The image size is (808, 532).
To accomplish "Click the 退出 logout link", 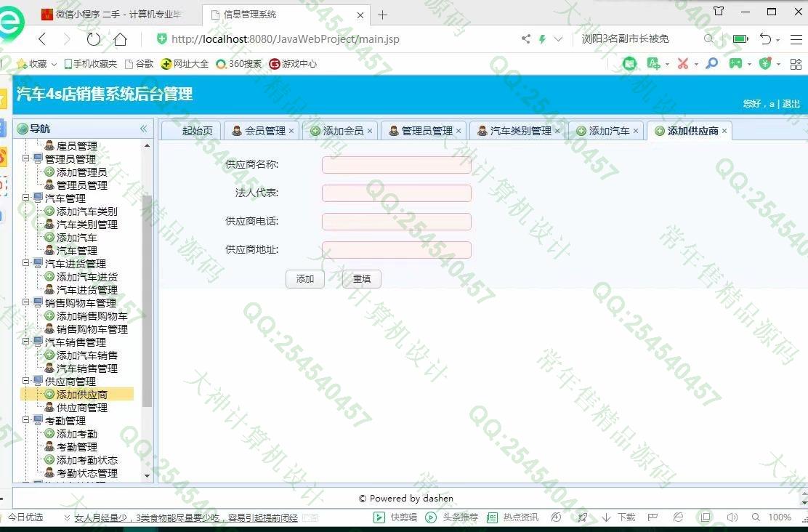I will (791, 104).
